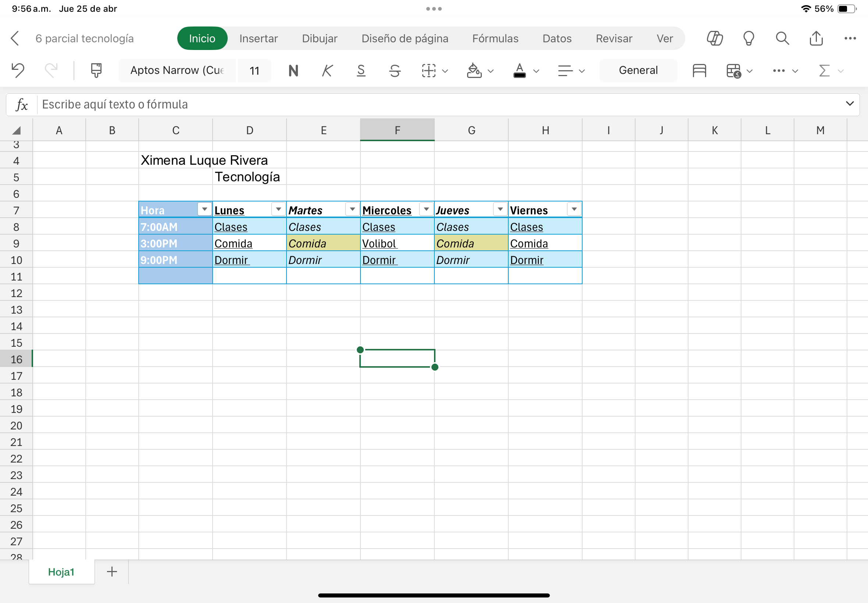Image resolution: width=868 pixels, height=603 pixels.
Task: Click the formula input field
Action: point(416,104)
